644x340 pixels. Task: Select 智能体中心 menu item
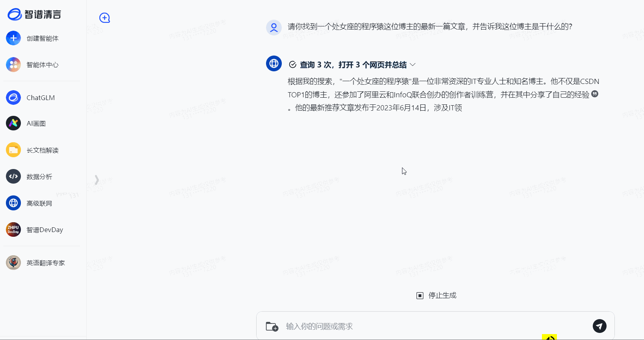pos(43,65)
